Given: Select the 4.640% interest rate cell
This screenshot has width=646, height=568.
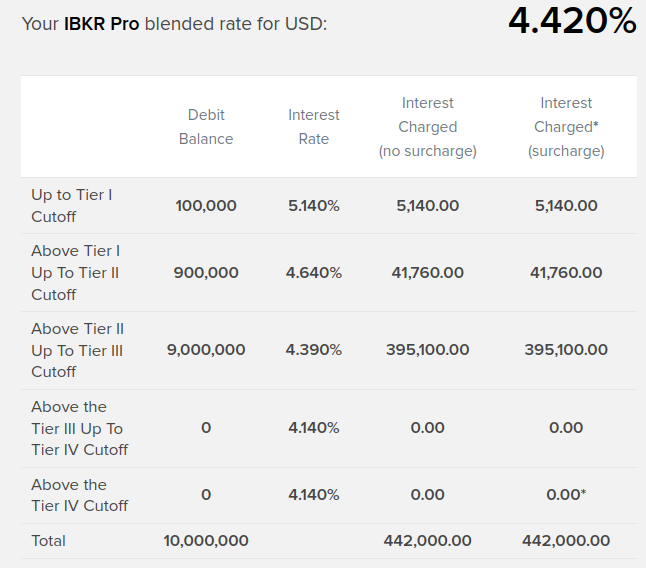Looking at the screenshot, I should [x=313, y=272].
